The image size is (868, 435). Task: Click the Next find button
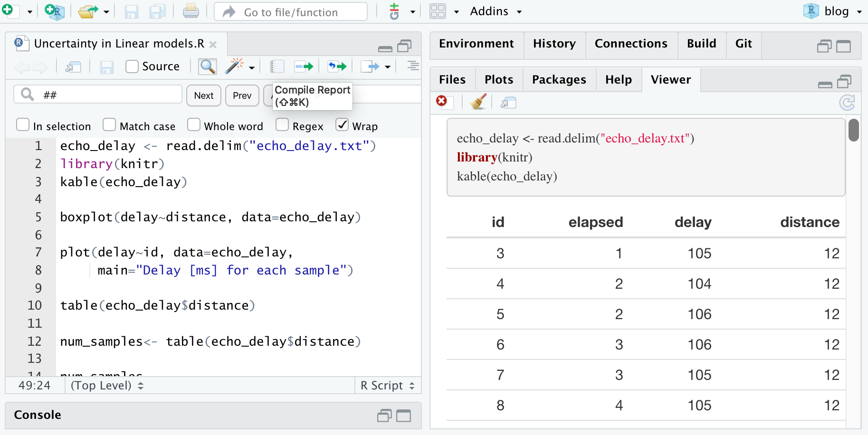pyautogui.click(x=204, y=95)
